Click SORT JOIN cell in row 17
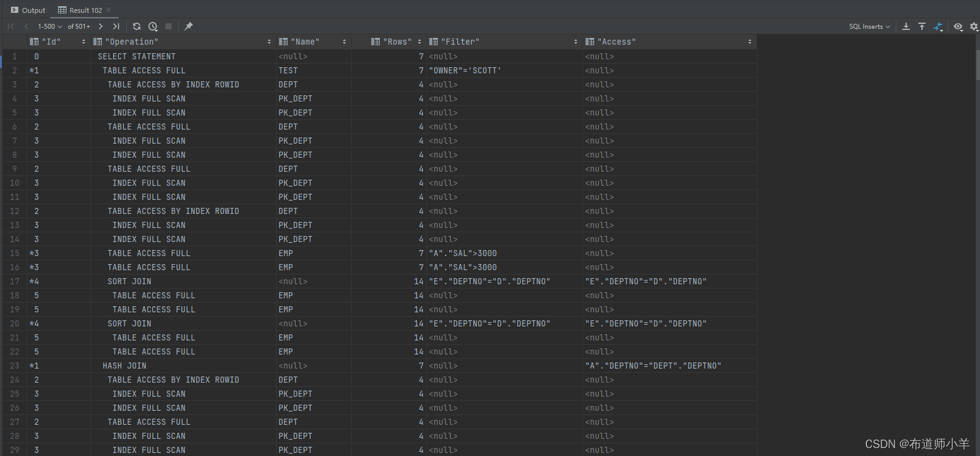This screenshot has width=980, height=456. click(x=183, y=281)
